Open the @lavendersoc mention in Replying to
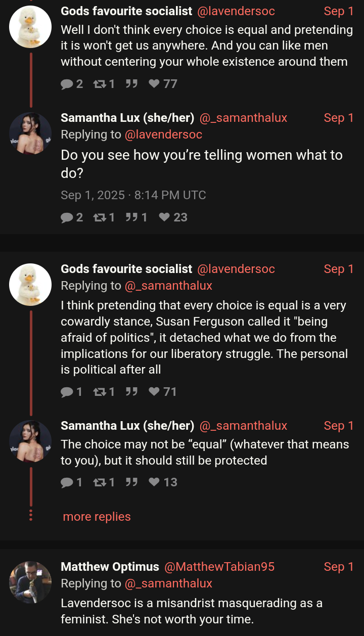 163,134
